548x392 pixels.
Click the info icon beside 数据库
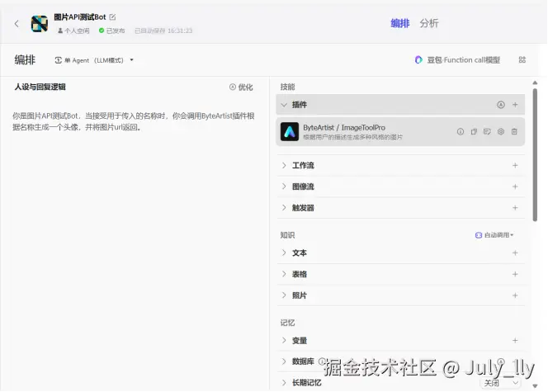pyautogui.click(x=321, y=361)
